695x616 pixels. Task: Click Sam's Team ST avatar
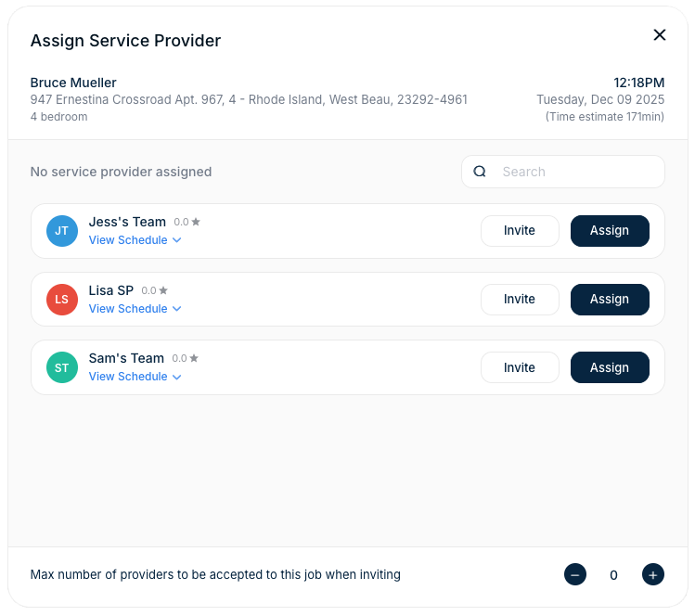(x=62, y=367)
